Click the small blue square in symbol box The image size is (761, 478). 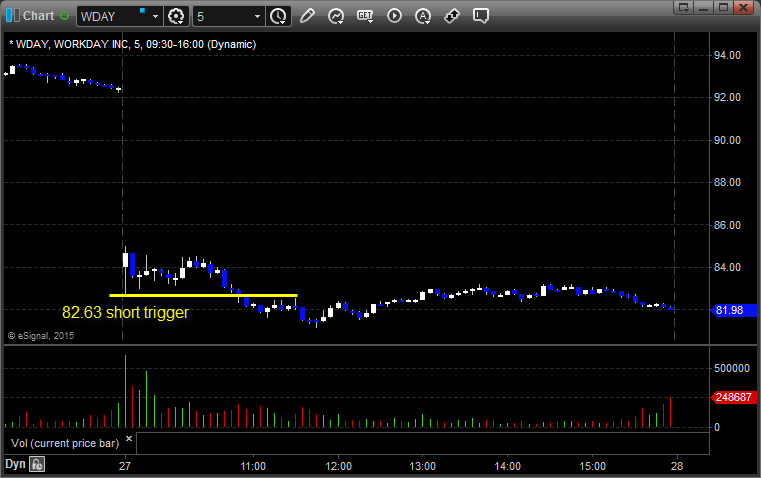[142, 10]
